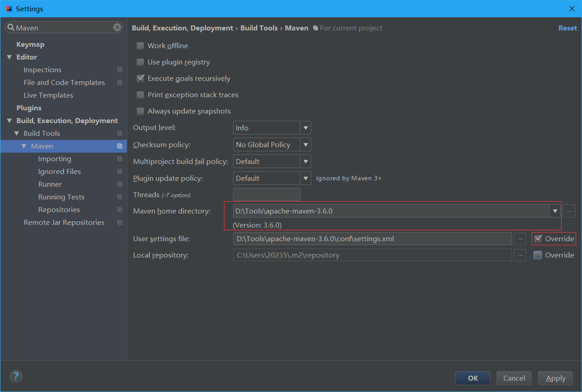Click Cancel button
Viewport: 582px width, 392px height.
pyautogui.click(x=514, y=378)
